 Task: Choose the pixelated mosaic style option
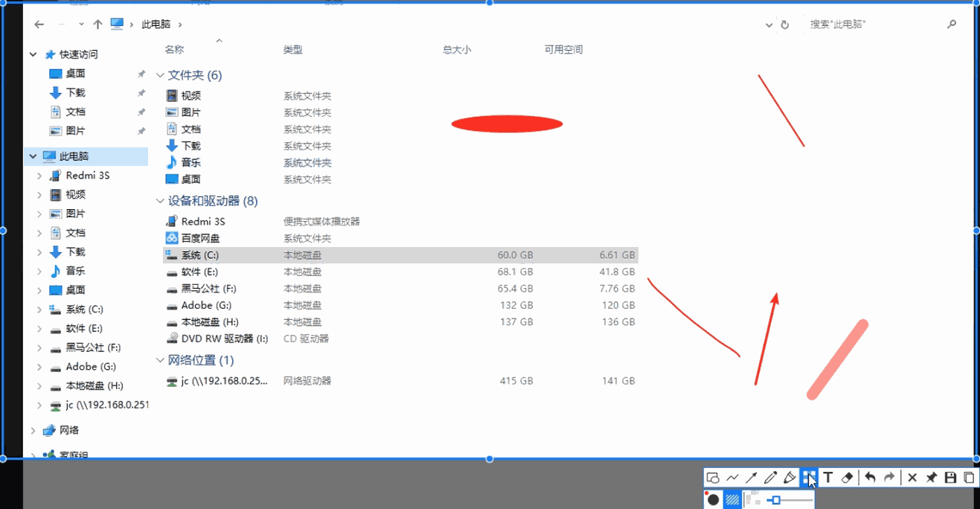coord(753,500)
